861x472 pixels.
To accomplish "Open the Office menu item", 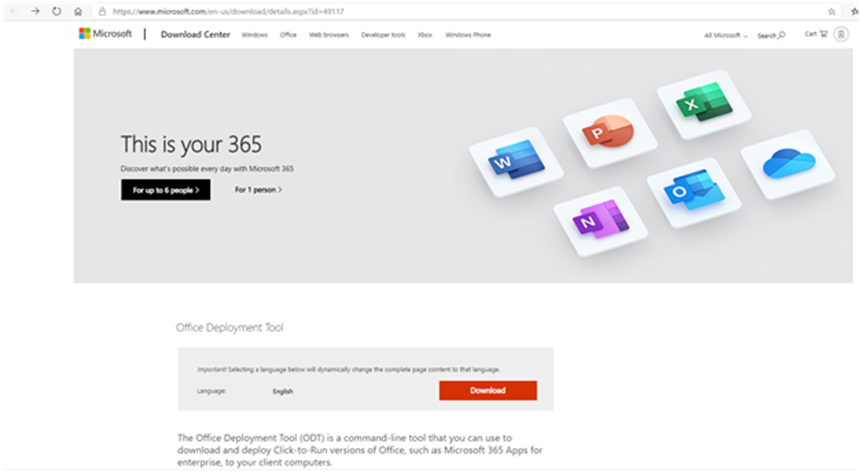I will tap(288, 35).
